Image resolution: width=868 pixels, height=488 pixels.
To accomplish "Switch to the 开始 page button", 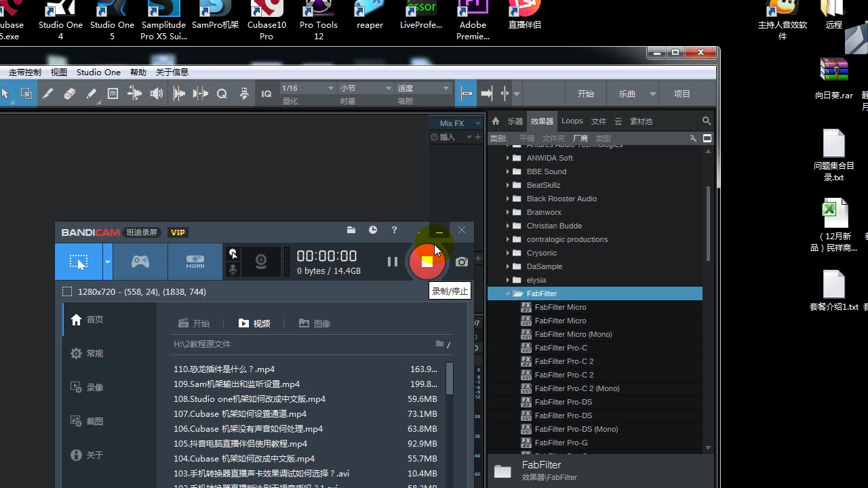I will click(586, 94).
